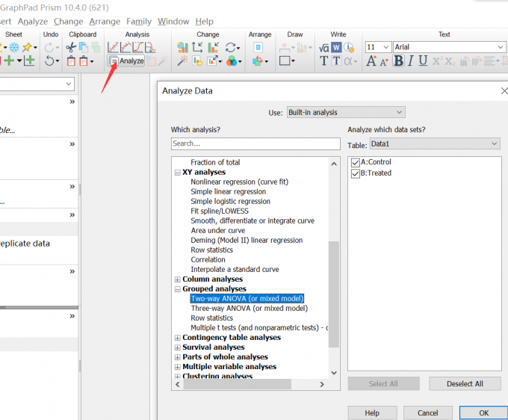The height and width of the screenshot is (420, 508).
Task: Open the Analyze menu
Action: (x=33, y=22)
